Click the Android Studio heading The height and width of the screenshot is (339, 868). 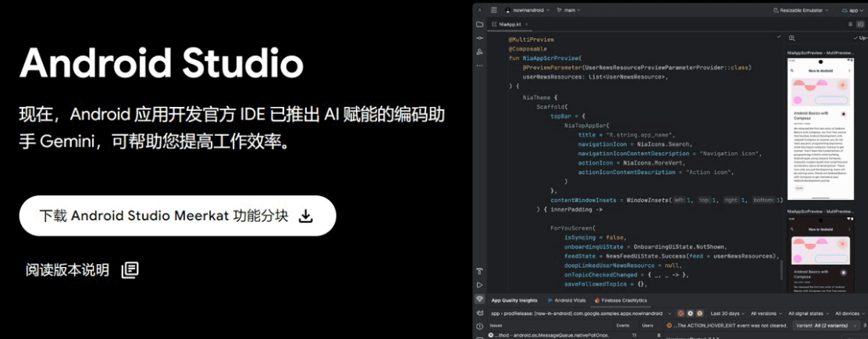162,62
